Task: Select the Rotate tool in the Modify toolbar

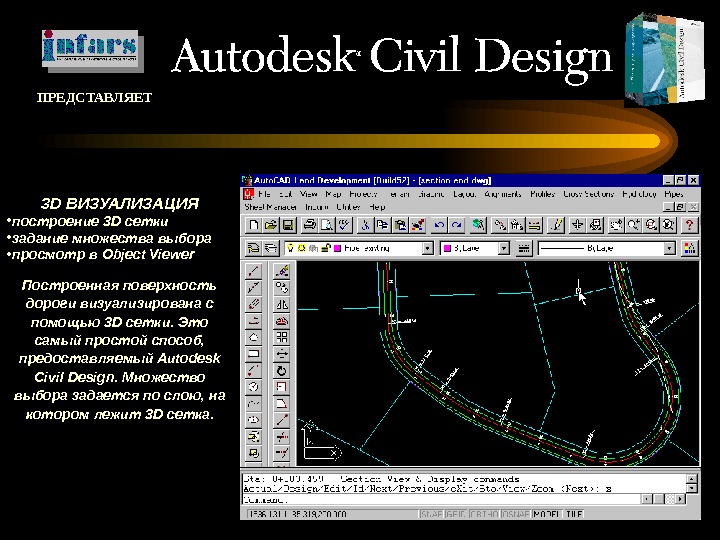Action: click(281, 371)
